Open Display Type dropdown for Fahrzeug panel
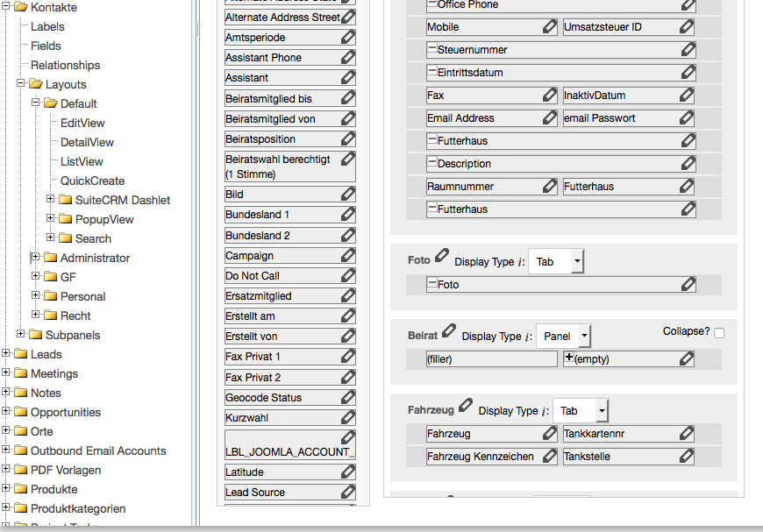The height and width of the screenshot is (532, 763). (581, 411)
